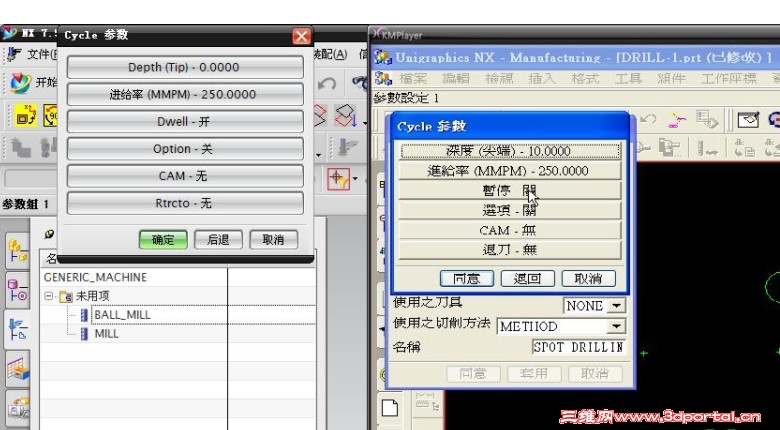Viewport: 780px width, 430px height.
Task: Click the undo arrow in Unigraphics NX toolbar
Action: pos(648,119)
